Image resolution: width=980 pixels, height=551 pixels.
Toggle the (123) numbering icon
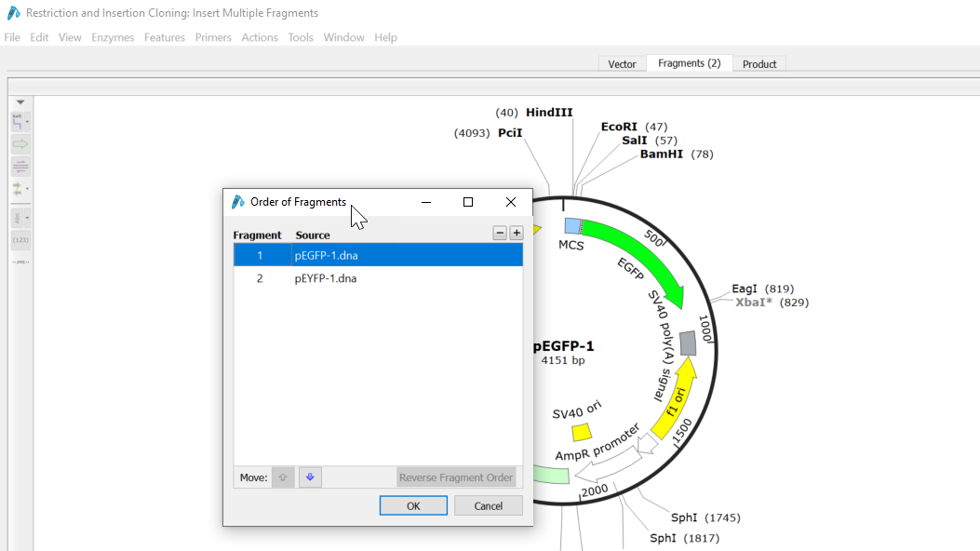(20, 240)
